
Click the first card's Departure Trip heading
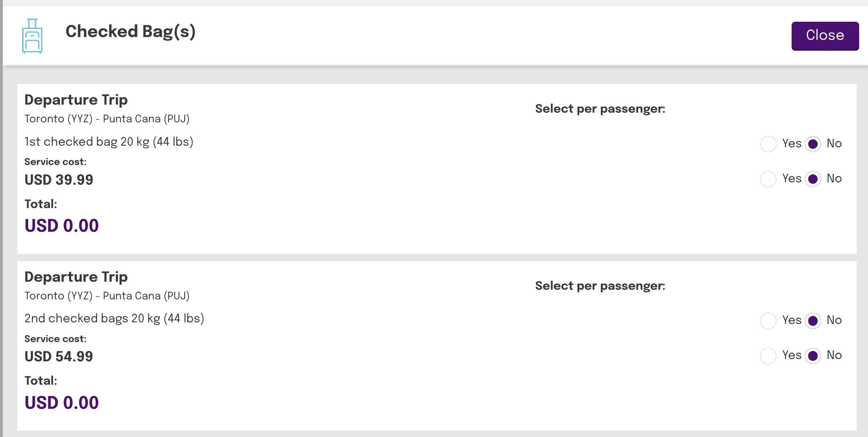pos(76,100)
